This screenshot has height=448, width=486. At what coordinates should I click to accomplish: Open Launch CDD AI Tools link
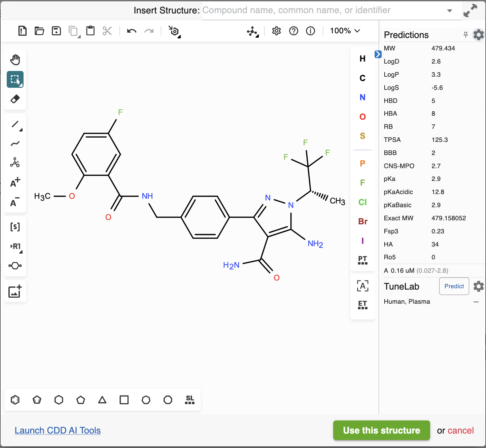(x=58, y=431)
